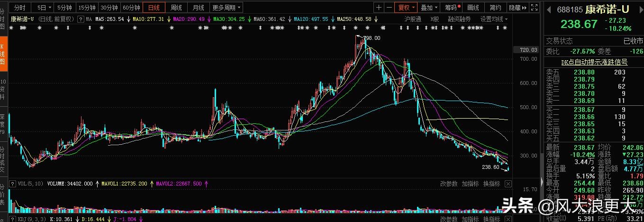Image resolution: width=644 pixels, height=222 pixels.
Task: Click the MAVOL2 up arrow indicator
Action: (206, 184)
